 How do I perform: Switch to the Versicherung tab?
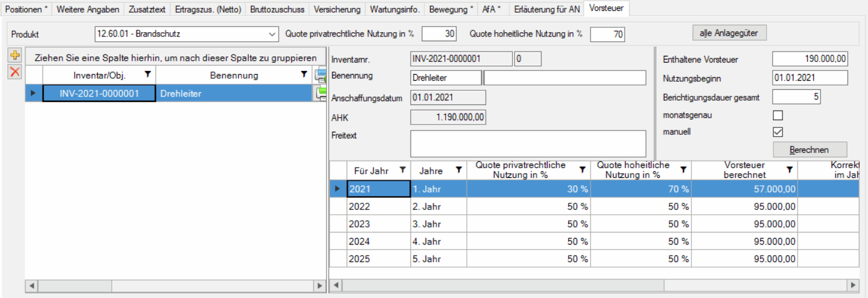(337, 9)
